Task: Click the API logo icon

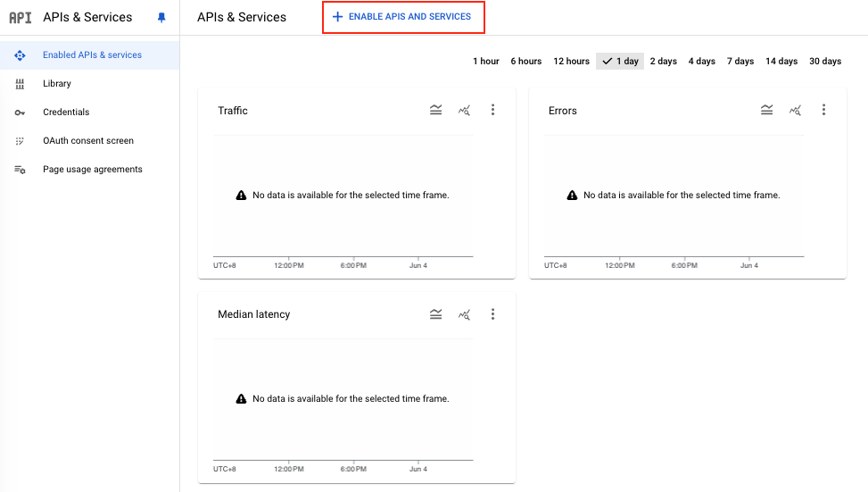Action: [x=21, y=18]
